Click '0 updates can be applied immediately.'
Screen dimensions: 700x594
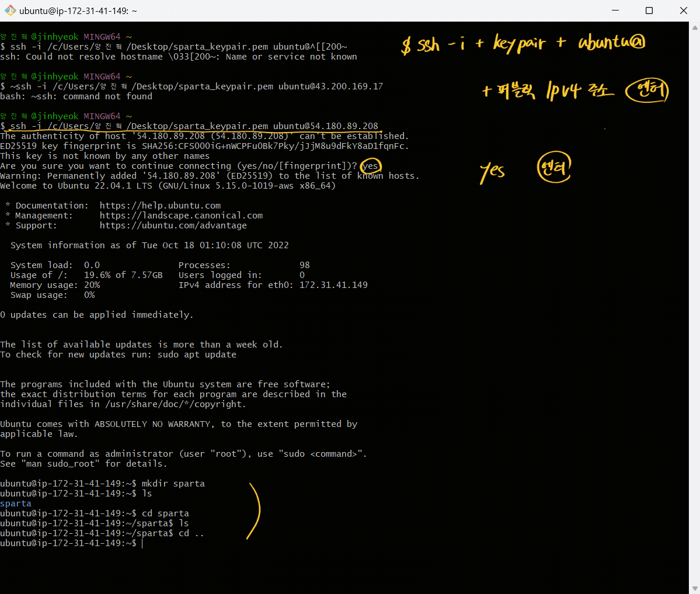[97, 315]
